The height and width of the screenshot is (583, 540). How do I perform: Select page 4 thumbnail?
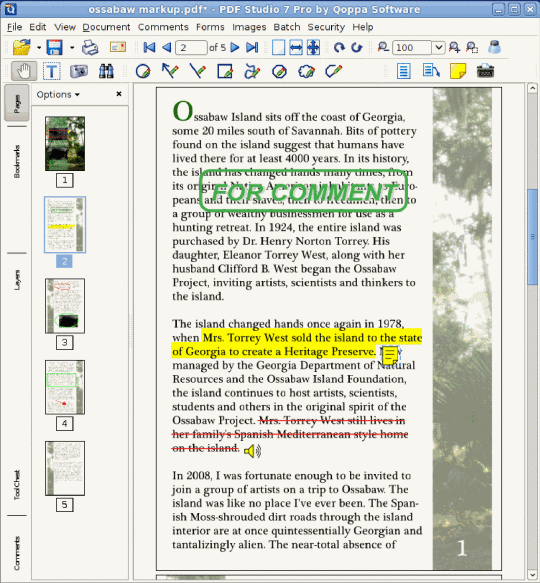click(65, 387)
